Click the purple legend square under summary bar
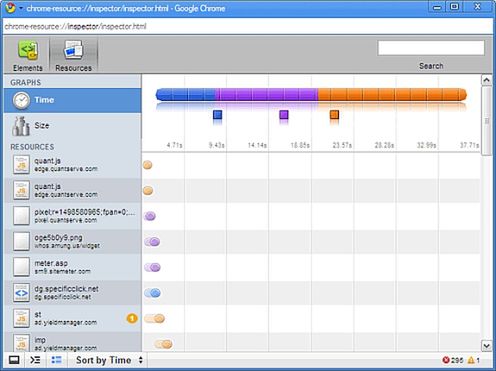 click(x=284, y=115)
